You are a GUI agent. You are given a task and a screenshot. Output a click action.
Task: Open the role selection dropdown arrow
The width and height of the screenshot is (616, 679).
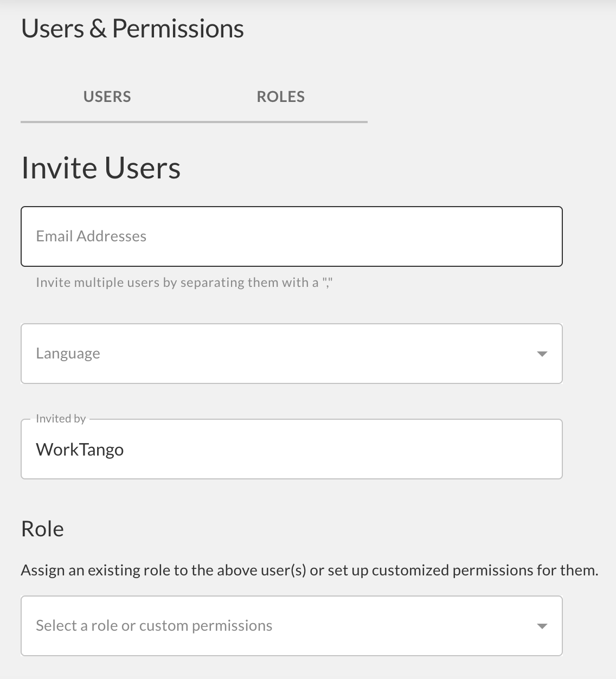541,626
